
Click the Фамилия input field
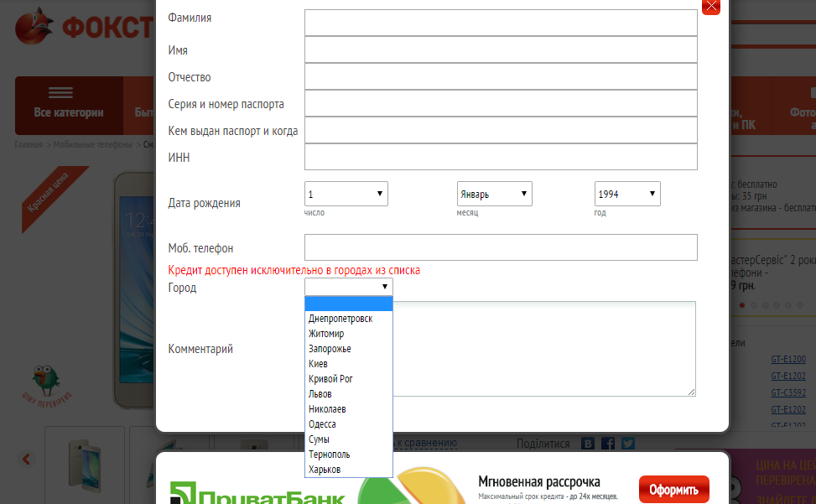pos(501,23)
